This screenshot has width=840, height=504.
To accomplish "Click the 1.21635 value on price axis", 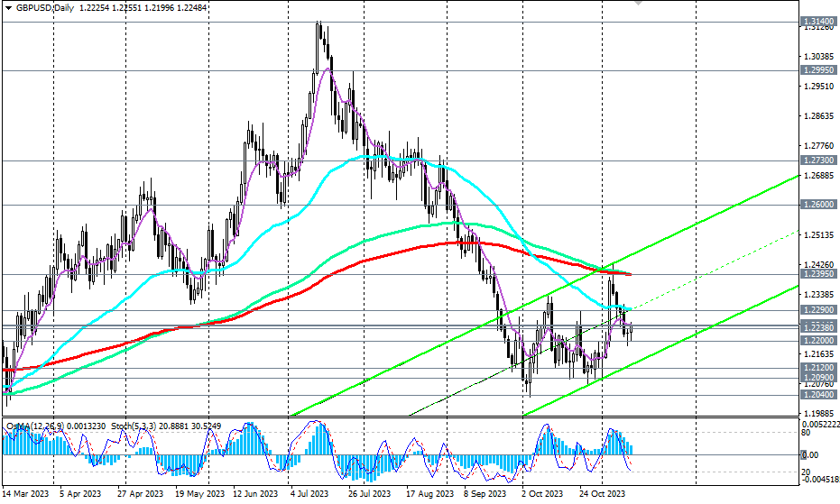I will pyautogui.click(x=819, y=354).
